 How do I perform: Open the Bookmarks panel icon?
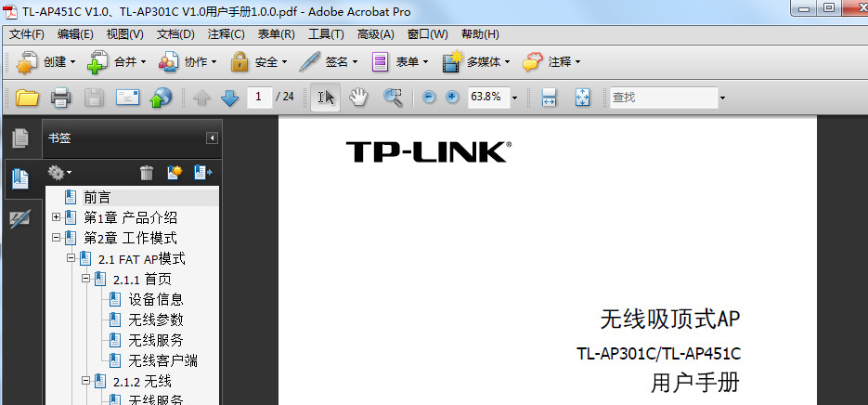(x=20, y=179)
